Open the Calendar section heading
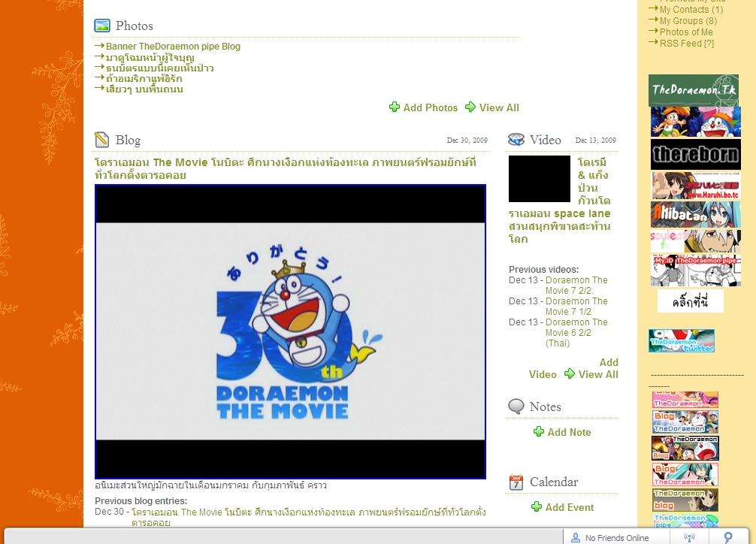756x544 pixels. [x=554, y=482]
